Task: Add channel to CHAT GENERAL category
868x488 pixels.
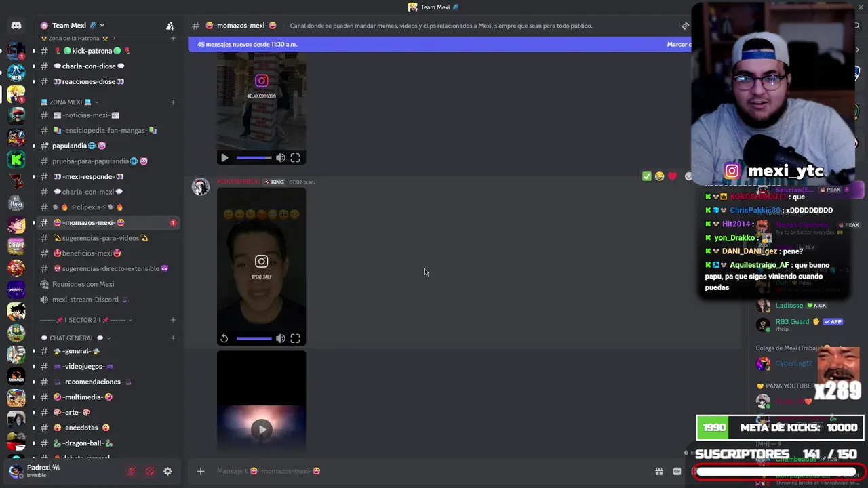Action: tap(173, 338)
